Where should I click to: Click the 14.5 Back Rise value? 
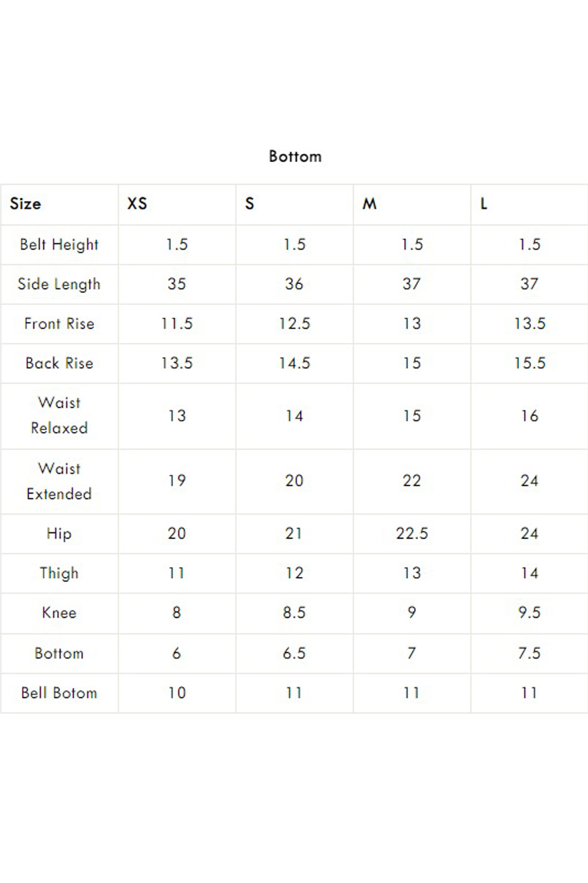tap(294, 363)
